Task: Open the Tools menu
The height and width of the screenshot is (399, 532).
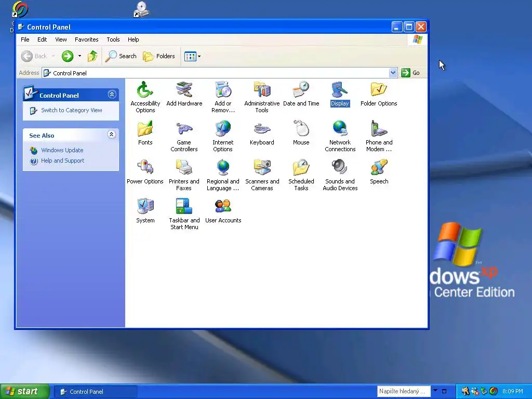Action: point(113,39)
